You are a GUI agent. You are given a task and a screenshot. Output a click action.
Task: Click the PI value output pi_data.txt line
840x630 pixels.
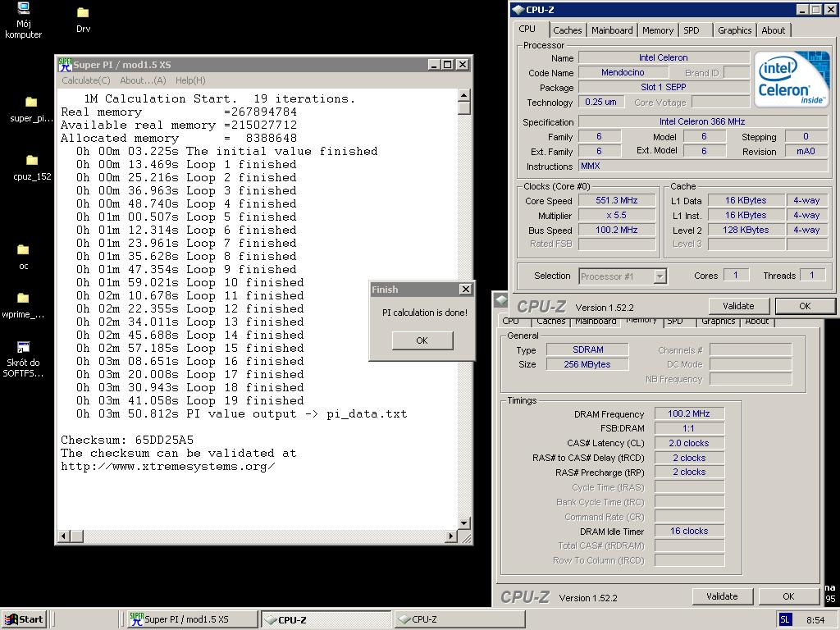[242, 413]
